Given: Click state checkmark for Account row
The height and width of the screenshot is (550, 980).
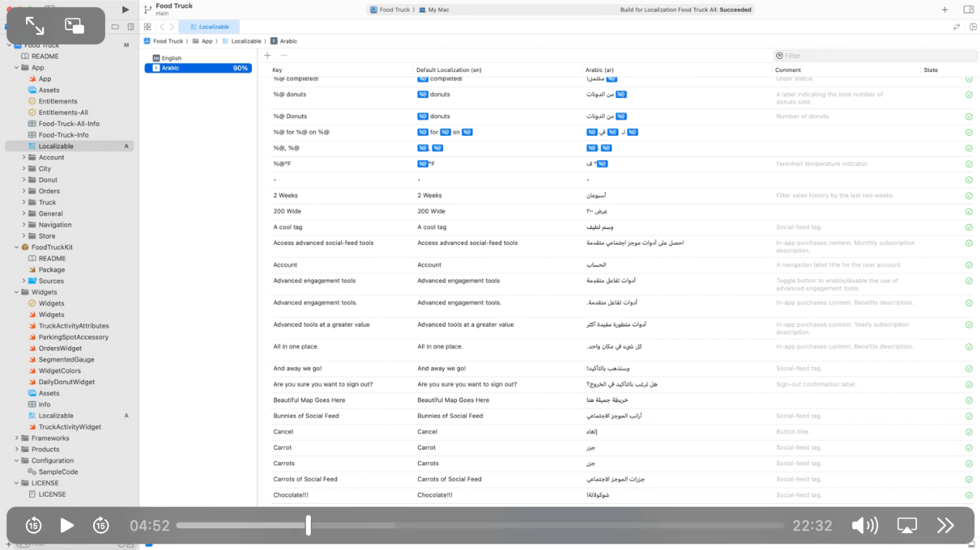Looking at the screenshot, I should coord(969,265).
